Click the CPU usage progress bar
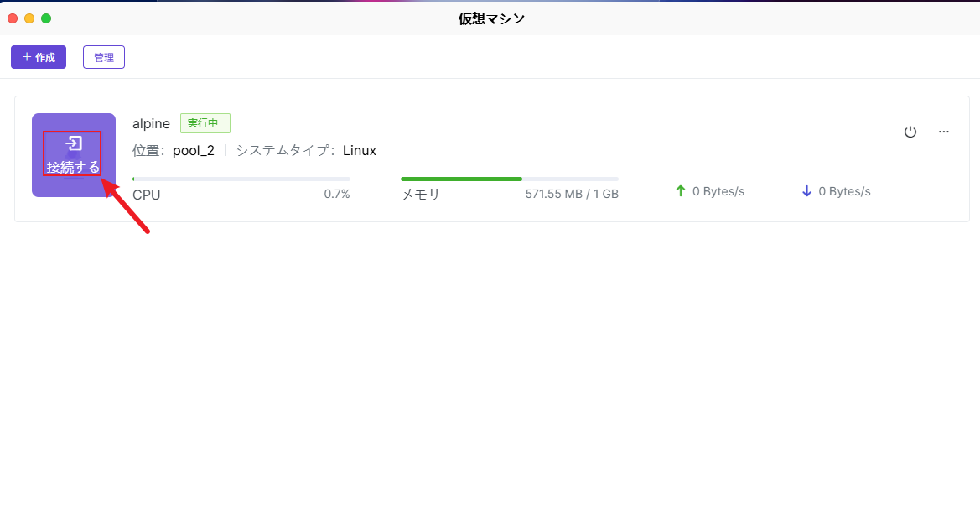This screenshot has height=530, width=980. click(241, 179)
